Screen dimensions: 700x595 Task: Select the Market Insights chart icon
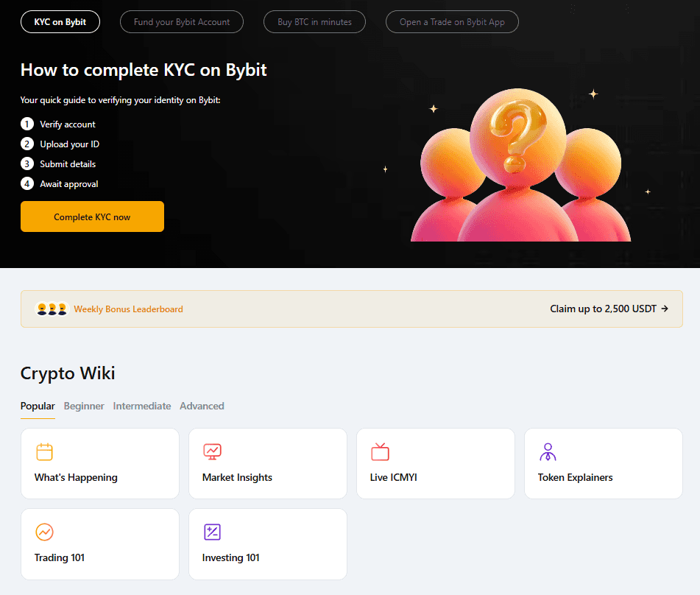point(212,451)
